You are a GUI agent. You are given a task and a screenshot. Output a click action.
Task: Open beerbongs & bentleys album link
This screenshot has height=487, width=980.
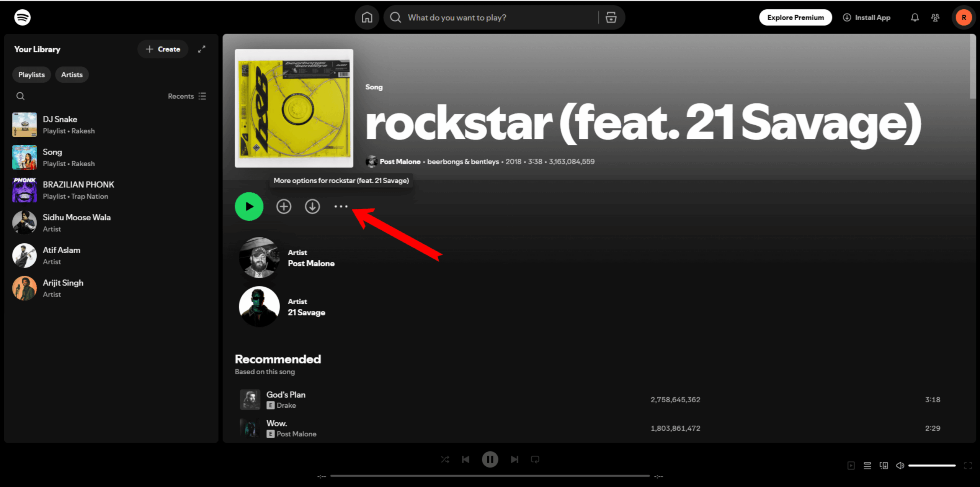click(x=463, y=162)
